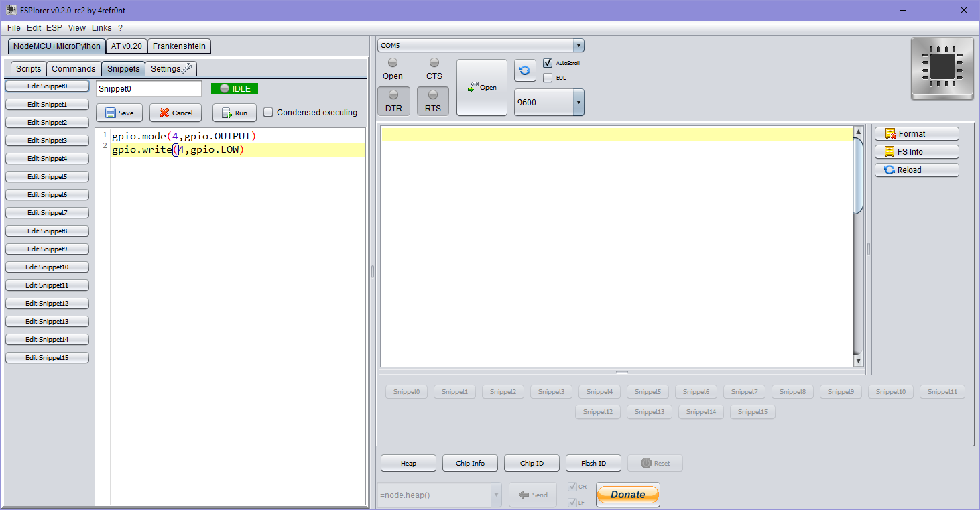The width and height of the screenshot is (980, 510).
Task: Enable Condensed executing checkbox
Action: [268, 113]
